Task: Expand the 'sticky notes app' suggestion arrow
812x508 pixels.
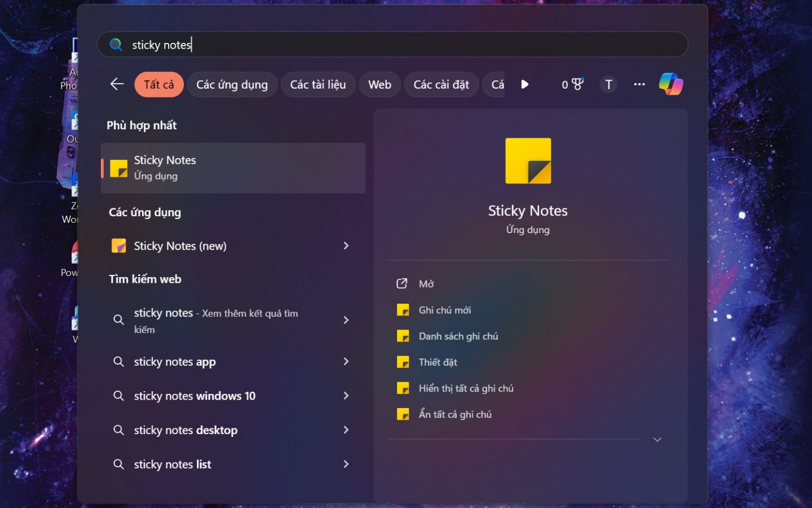Action: pyautogui.click(x=346, y=361)
